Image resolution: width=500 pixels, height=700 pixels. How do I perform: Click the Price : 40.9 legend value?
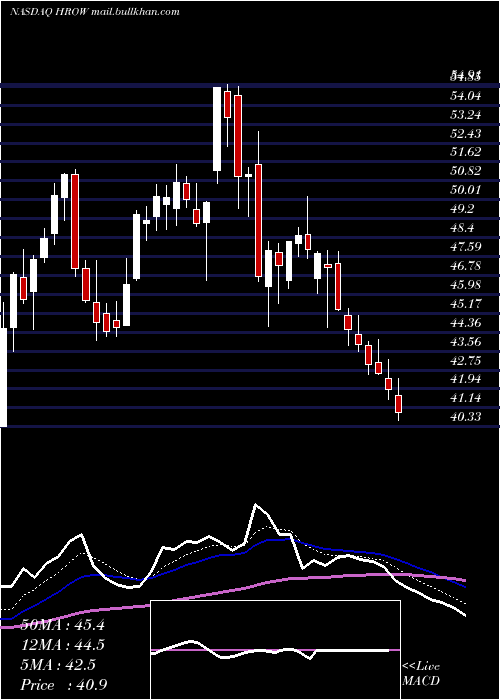(x=63, y=685)
